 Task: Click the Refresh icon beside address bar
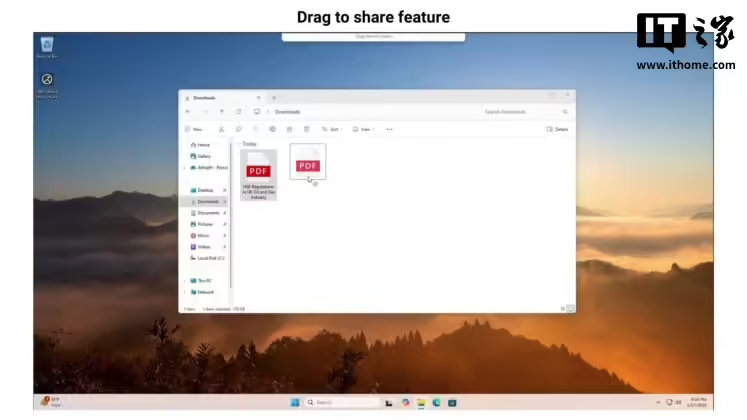tap(238, 112)
